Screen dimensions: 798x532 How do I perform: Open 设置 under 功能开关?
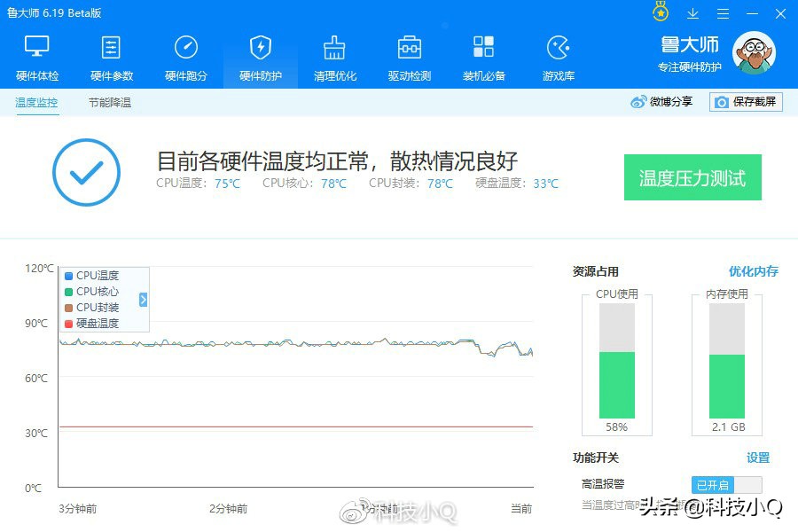[x=758, y=458]
